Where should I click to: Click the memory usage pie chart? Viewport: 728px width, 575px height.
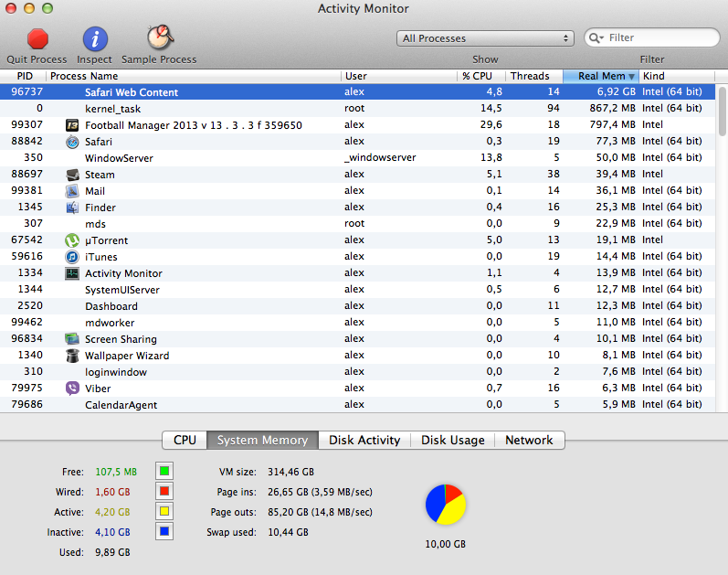coord(445,505)
